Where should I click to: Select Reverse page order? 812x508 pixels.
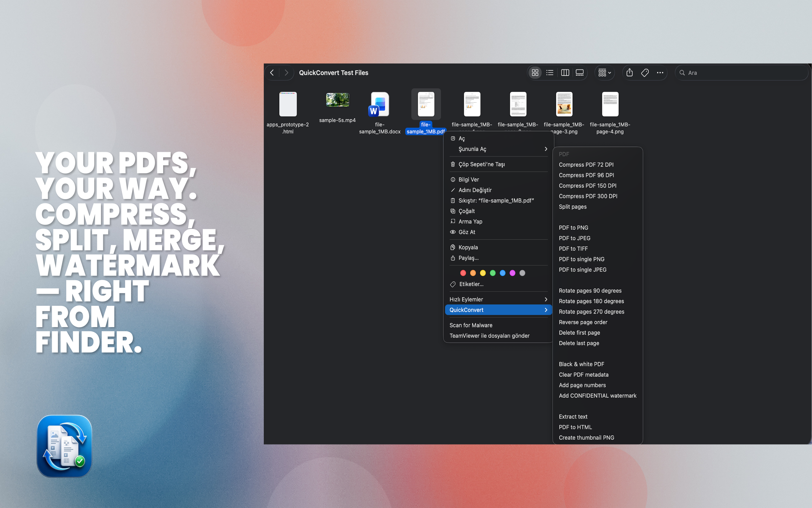(x=598, y=322)
